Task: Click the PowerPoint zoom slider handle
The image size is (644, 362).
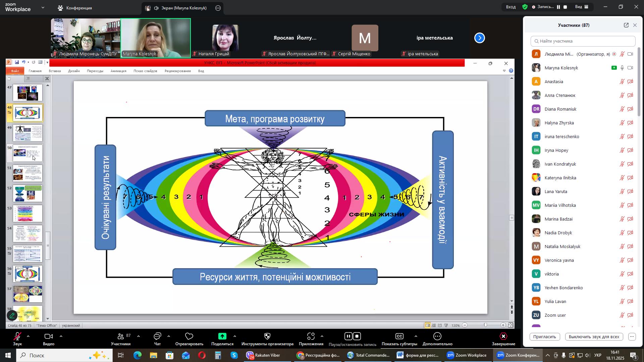Action: (x=485, y=325)
